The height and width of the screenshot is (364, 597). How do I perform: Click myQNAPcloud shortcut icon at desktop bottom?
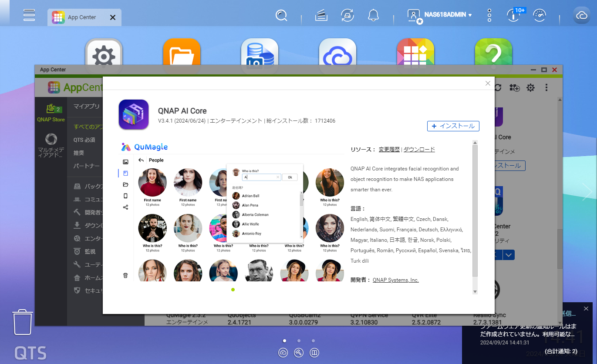pyautogui.click(x=283, y=353)
